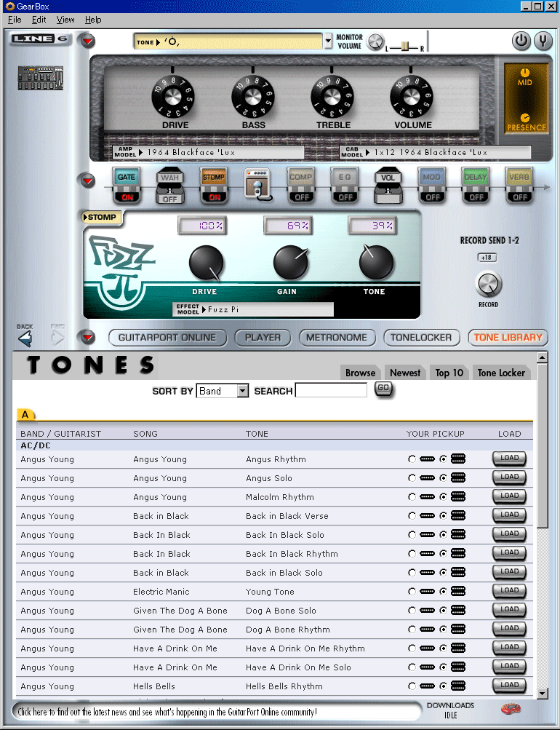
Task: Open the tuner fork icon
Action: coord(543,41)
